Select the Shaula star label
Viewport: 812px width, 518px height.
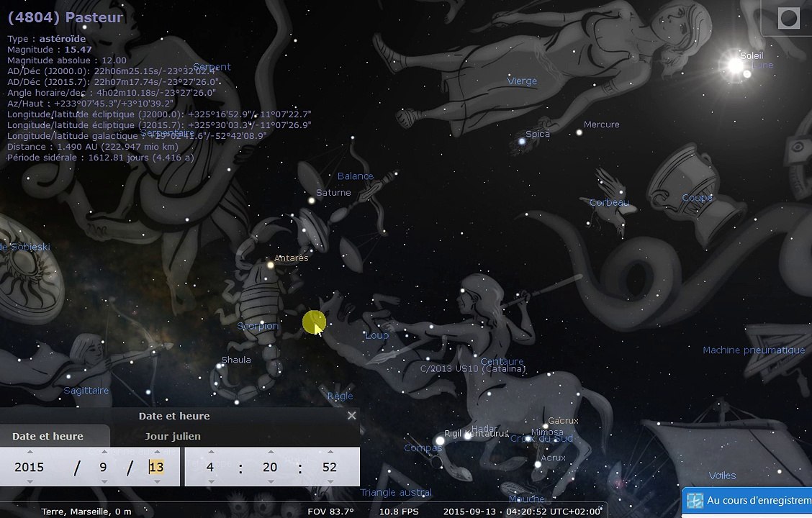click(235, 360)
